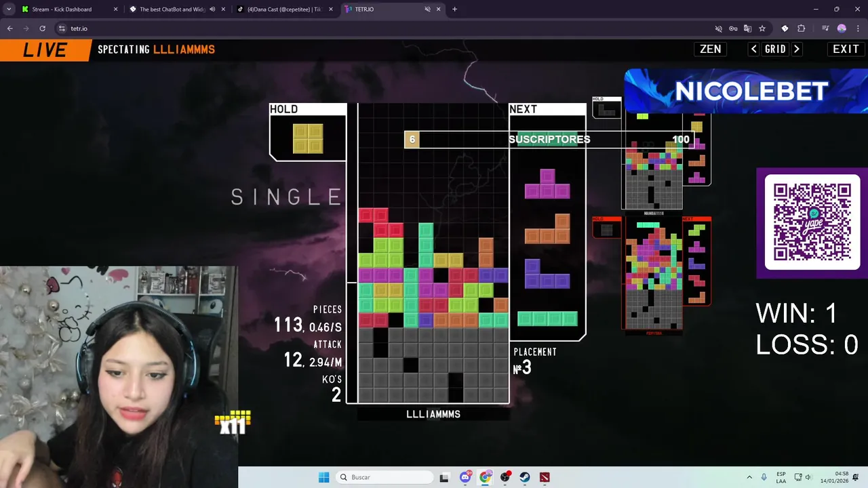The image size is (868, 488).
Task: Close the TikTok Dana Cast tab
Action: (x=330, y=9)
